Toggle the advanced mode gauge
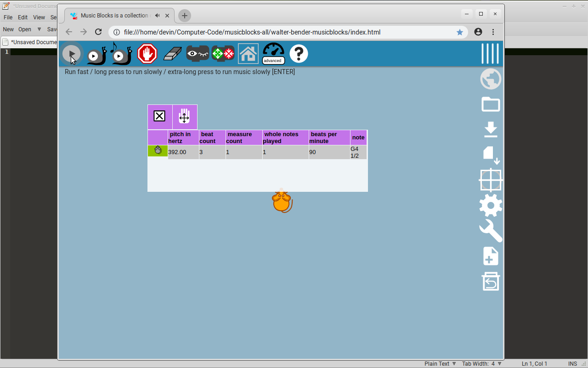Screen dimensions: 588x368 273,54
